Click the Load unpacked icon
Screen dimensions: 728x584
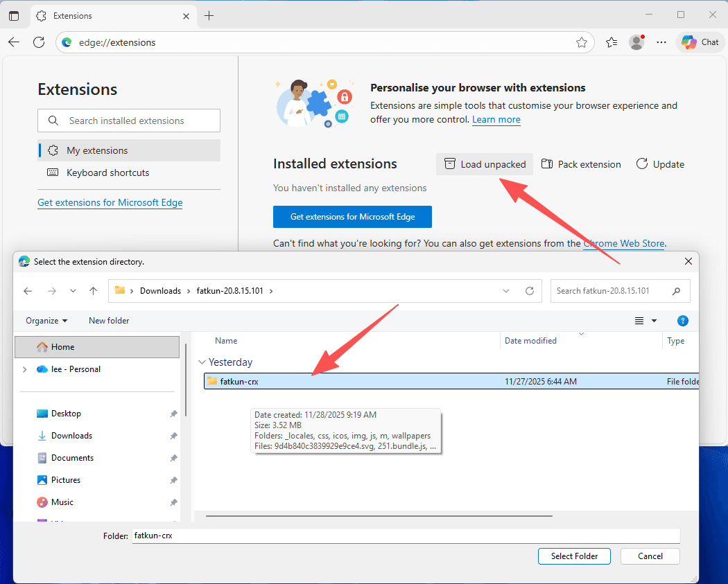(450, 164)
